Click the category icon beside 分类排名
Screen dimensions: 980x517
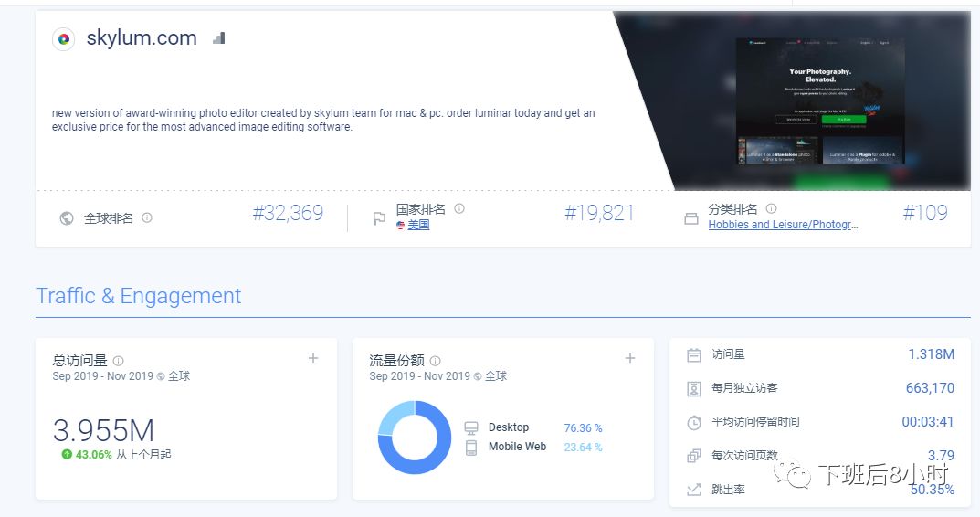691,219
